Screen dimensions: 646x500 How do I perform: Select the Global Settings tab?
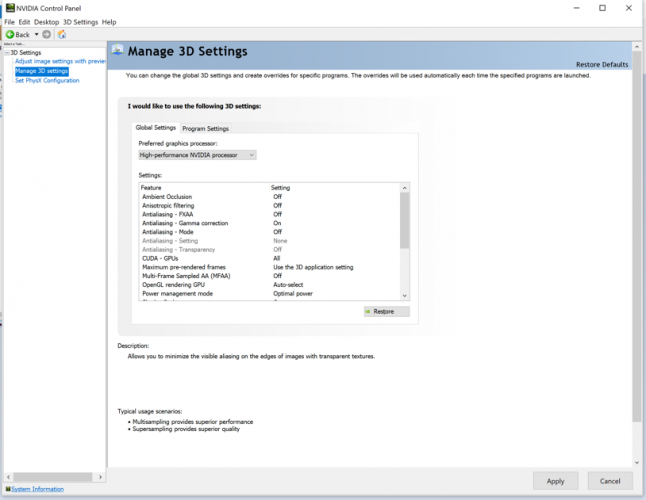(x=156, y=128)
